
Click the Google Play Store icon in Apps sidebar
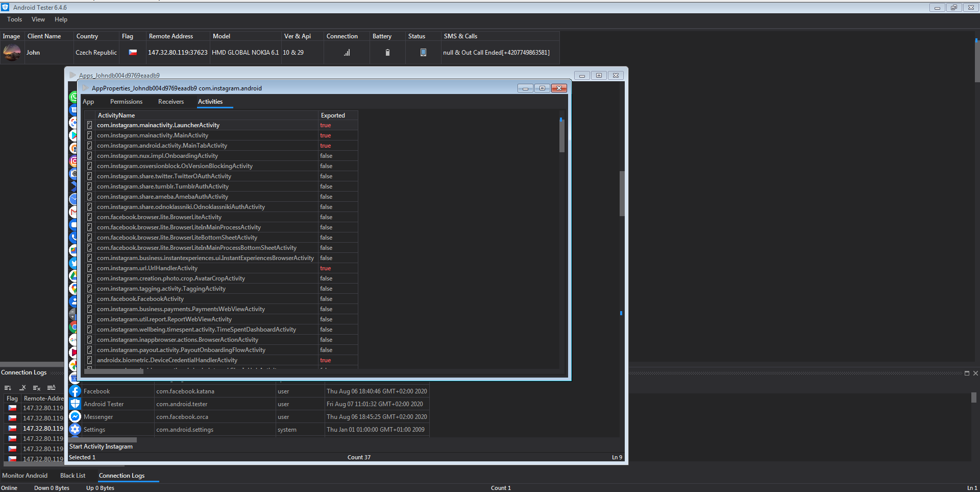[73, 135]
